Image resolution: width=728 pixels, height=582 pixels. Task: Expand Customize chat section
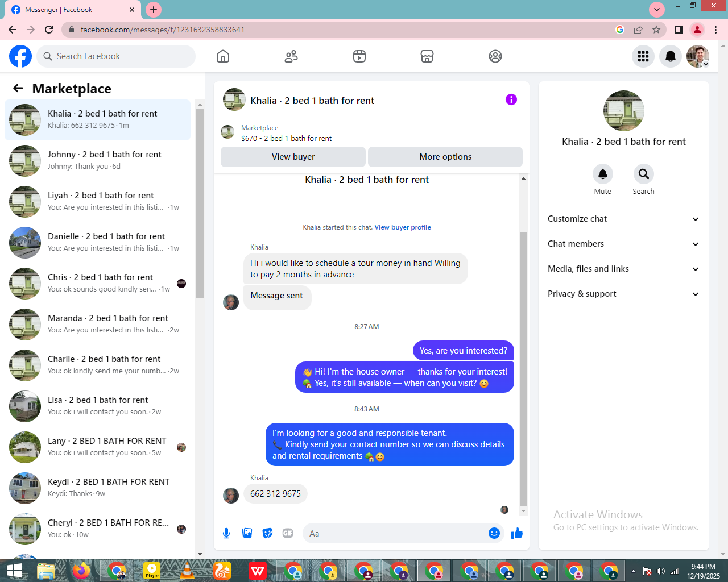[623, 219]
